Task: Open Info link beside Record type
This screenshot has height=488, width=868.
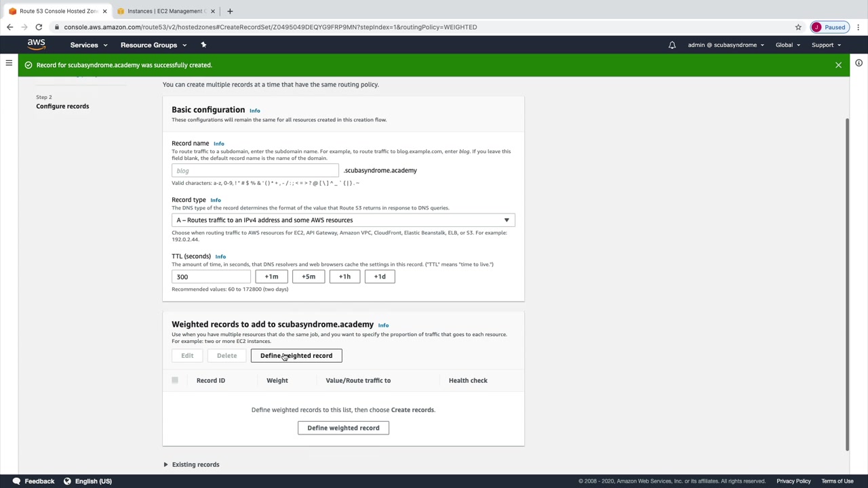Action: pyautogui.click(x=216, y=200)
